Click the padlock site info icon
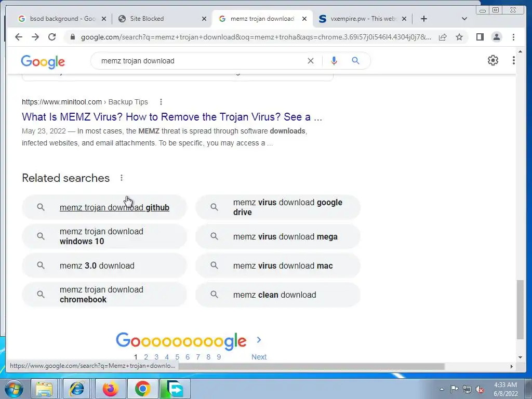 [x=72, y=37]
